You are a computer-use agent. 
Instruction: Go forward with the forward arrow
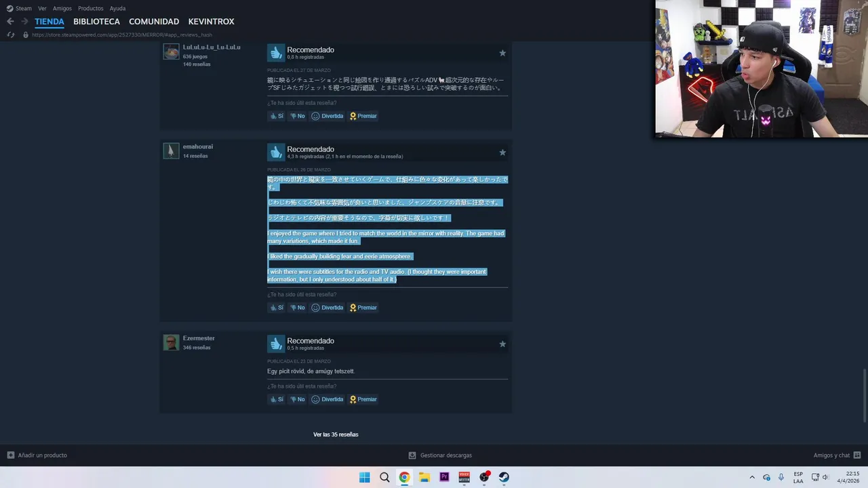[24, 22]
